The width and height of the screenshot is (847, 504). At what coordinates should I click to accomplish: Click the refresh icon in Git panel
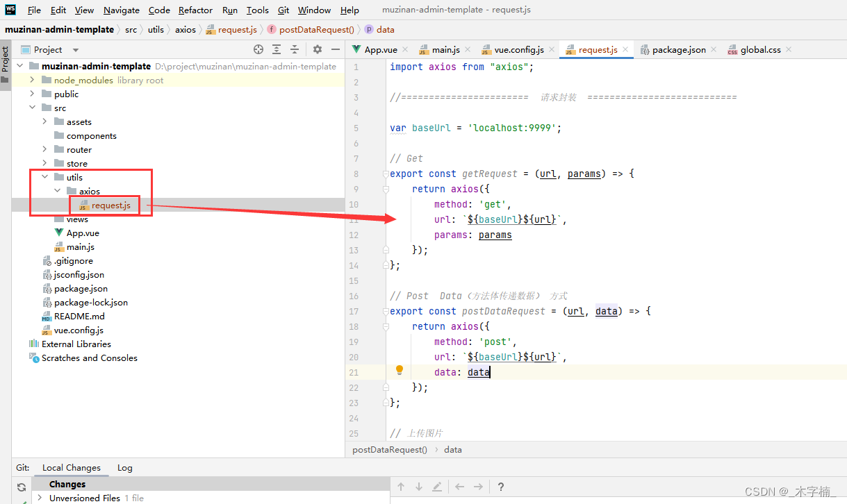[22, 487]
